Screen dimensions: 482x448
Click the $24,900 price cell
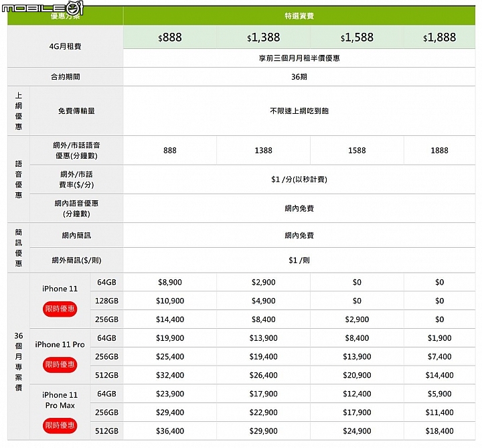click(x=357, y=431)
